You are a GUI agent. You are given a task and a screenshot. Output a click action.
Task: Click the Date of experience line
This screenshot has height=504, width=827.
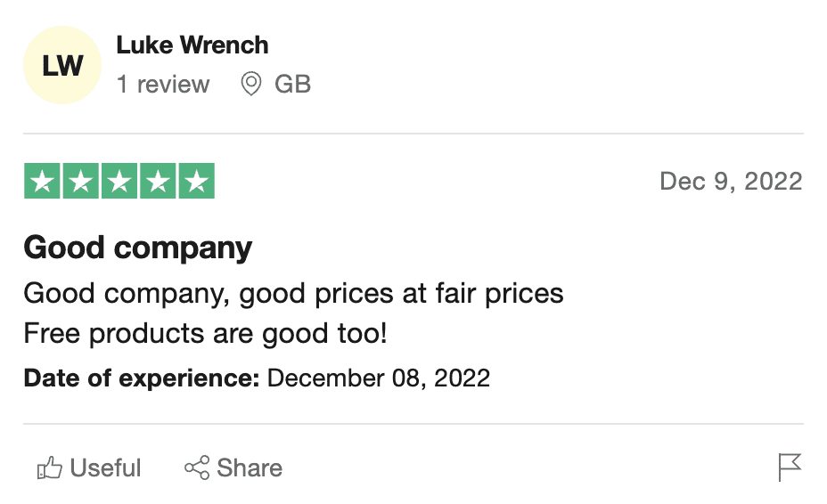(x=257, y=378)
